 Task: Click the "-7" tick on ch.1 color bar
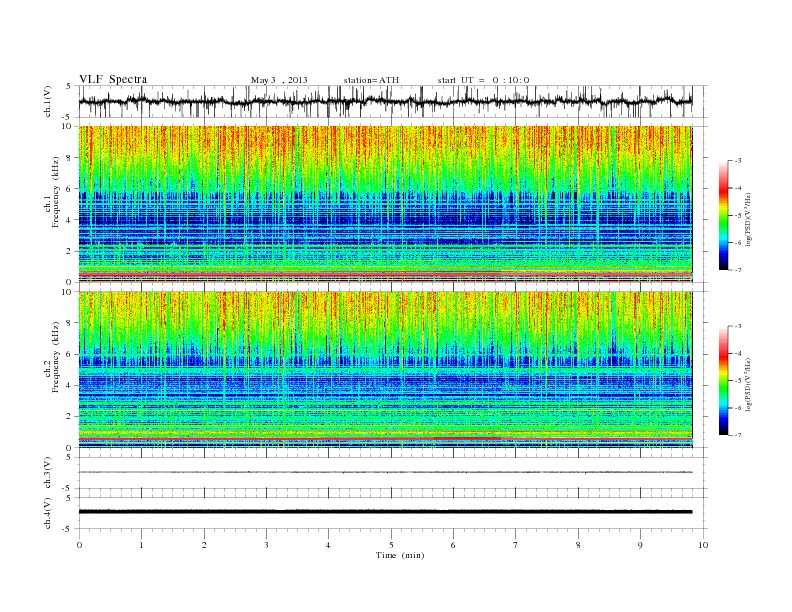point(738,270)
